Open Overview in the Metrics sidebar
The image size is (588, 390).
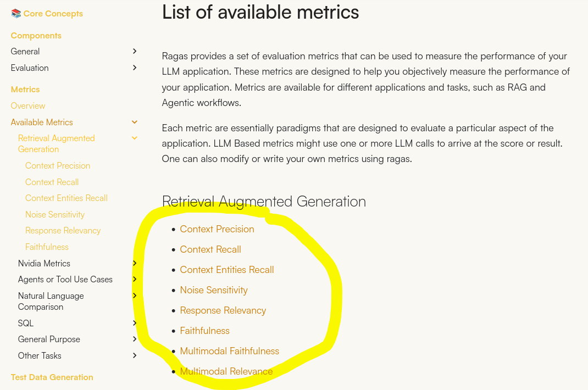click(x=27, y=106)
